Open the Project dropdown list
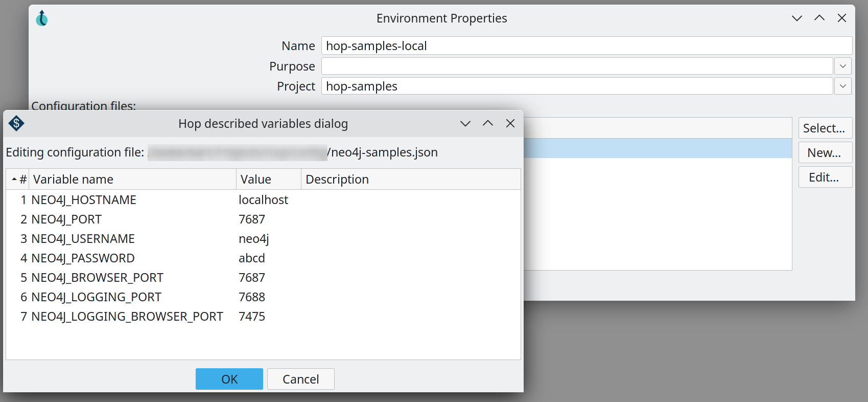The image size is (868, 402). (x=842, y=86)
